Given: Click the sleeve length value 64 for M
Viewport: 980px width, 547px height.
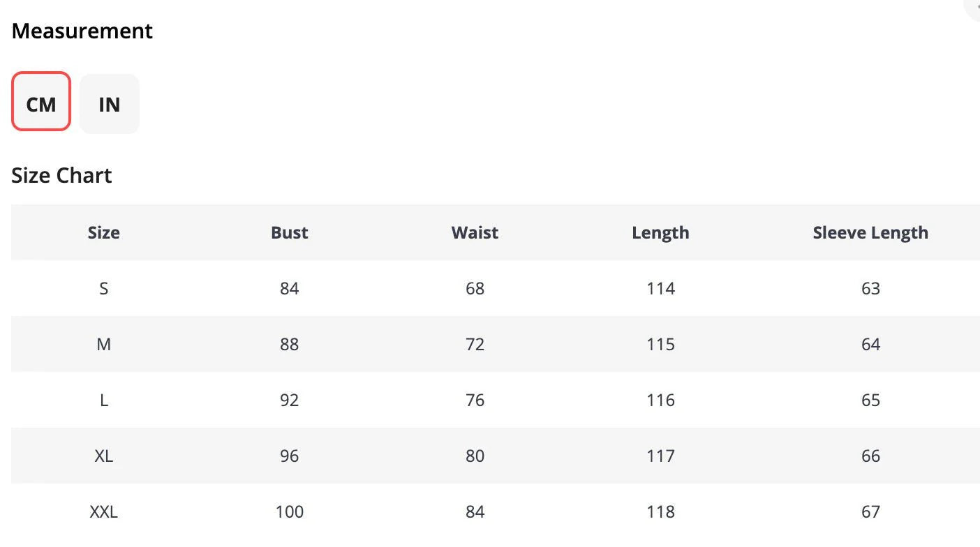Looking at the screenshot, I should 870,344.
